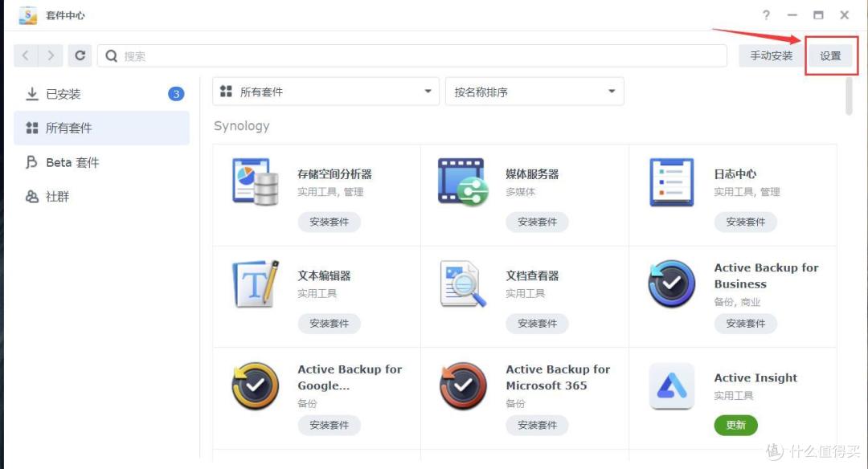This screenshot has height=469, width=868.
Task: Click the 文档查看器 title text
Action: click(532, 276)
